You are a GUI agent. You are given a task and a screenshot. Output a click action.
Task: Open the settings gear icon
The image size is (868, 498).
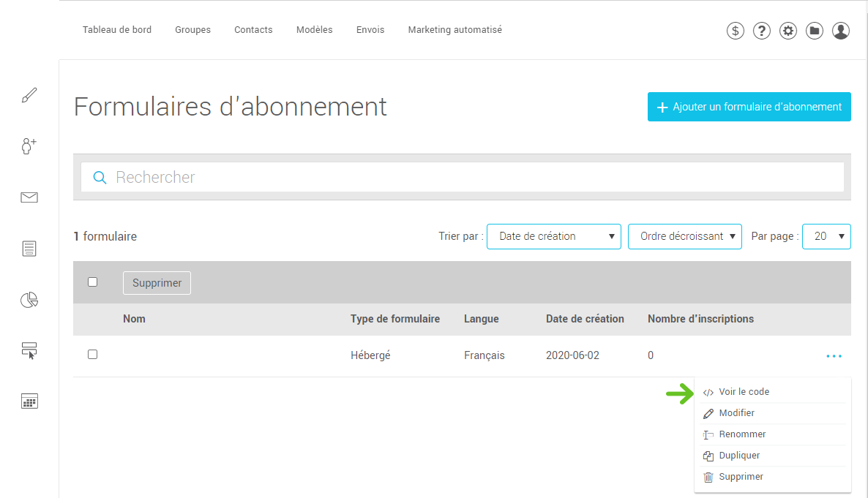[x=788, y=31]
